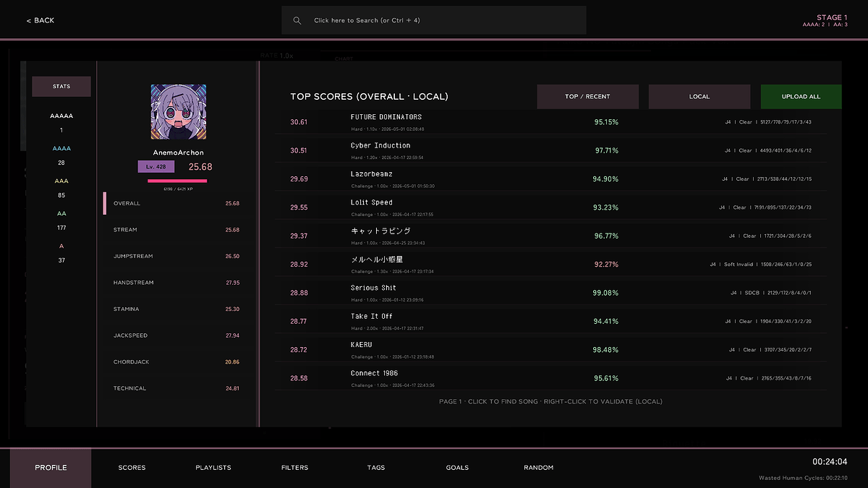Click Wasted Human Cycles timer text
868x488 pixels.
(803, 478)
